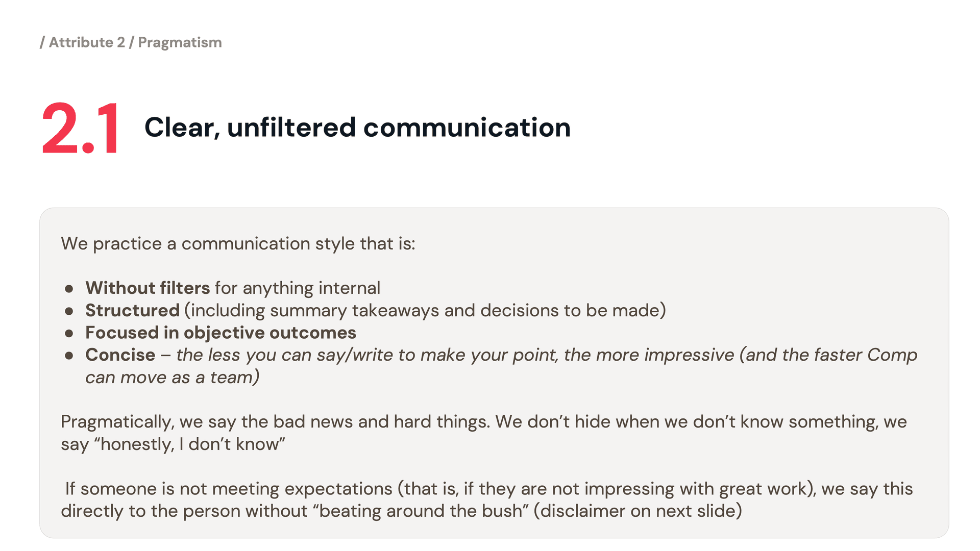Click "(disclaimer on next slide)" text
This screenshot has height=551, width=980.
pos(638,511)
